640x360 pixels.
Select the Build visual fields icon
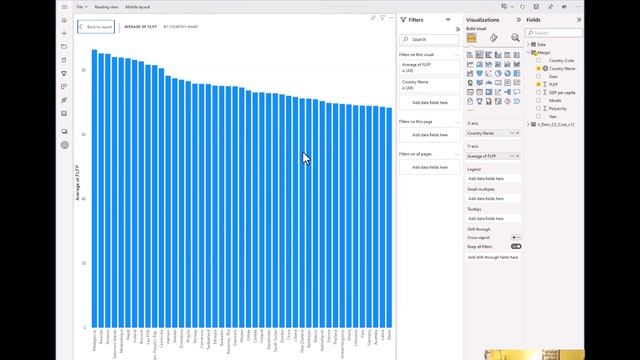click(x=471, y=38)
